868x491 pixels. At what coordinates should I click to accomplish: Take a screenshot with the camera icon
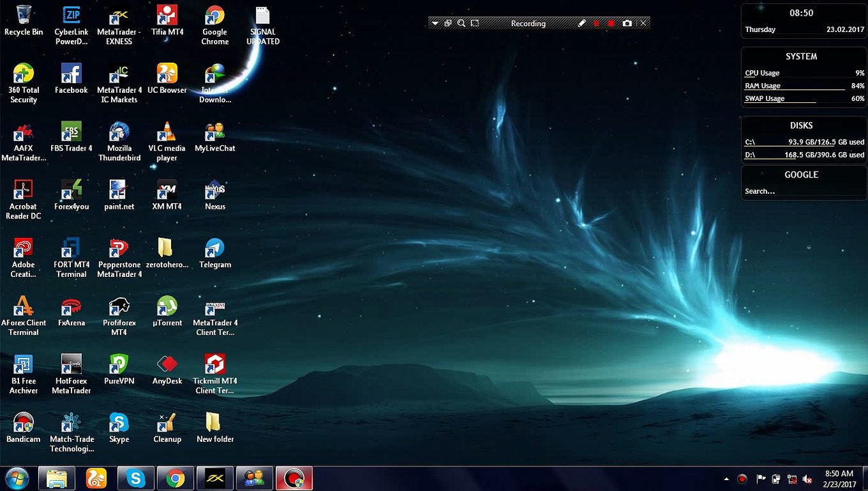click(x=627, y=23)
